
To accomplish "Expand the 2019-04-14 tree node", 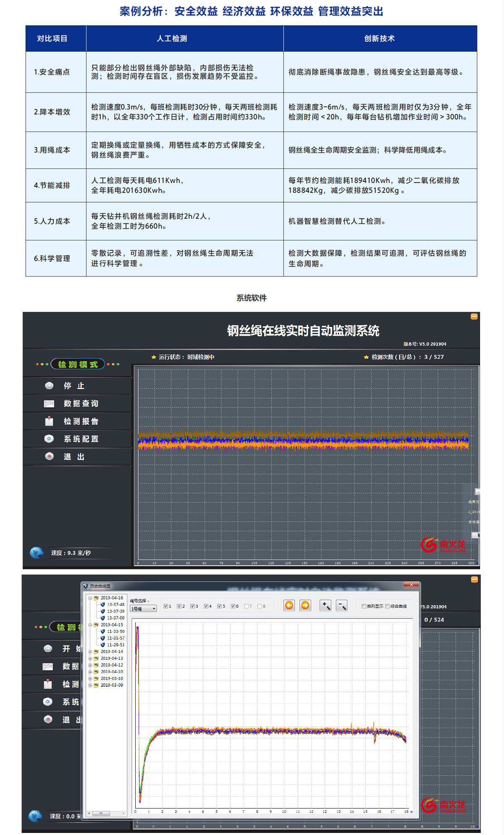I will click(90, 651).
